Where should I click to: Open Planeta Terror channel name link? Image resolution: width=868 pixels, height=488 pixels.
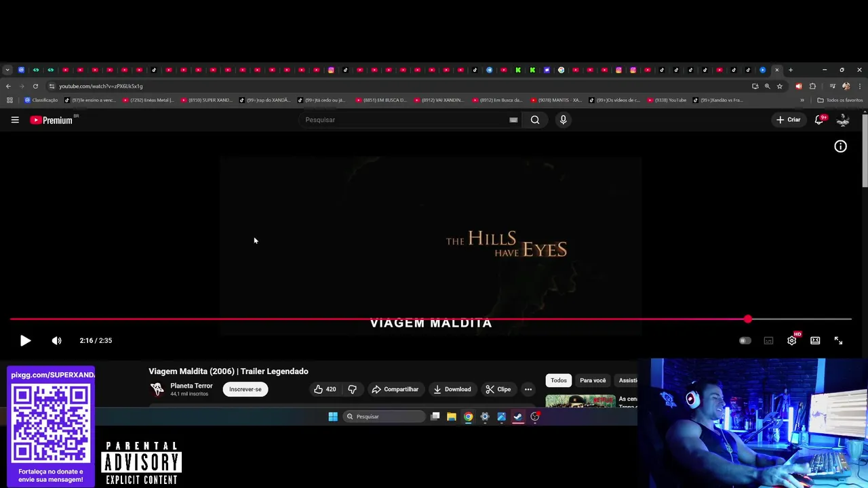pyautogui.click(x=191, y=386)
